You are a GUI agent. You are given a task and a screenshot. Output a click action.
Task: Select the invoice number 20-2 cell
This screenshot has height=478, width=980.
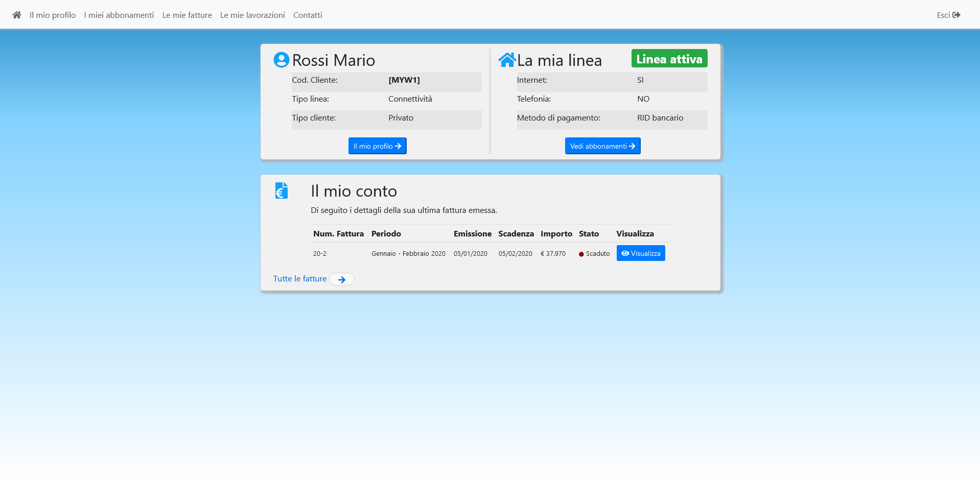[320, 253]
